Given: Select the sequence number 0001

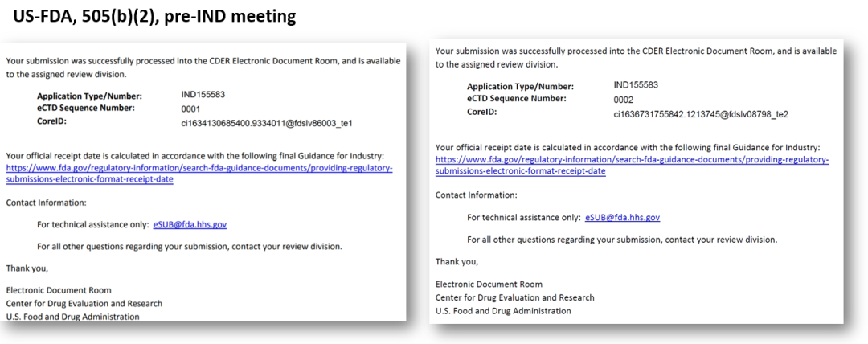Looking at the screenshot, I should (190, 109).
